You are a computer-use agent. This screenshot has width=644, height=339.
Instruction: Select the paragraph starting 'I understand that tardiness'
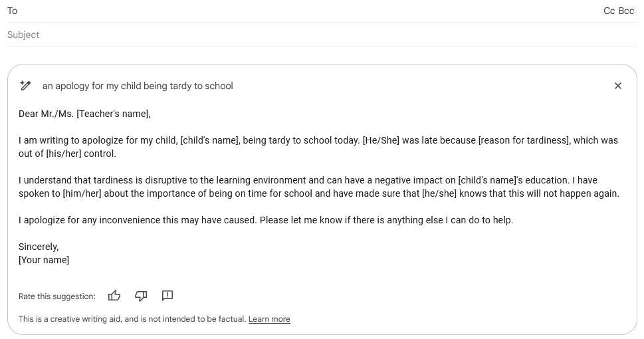tap(319, 187)
